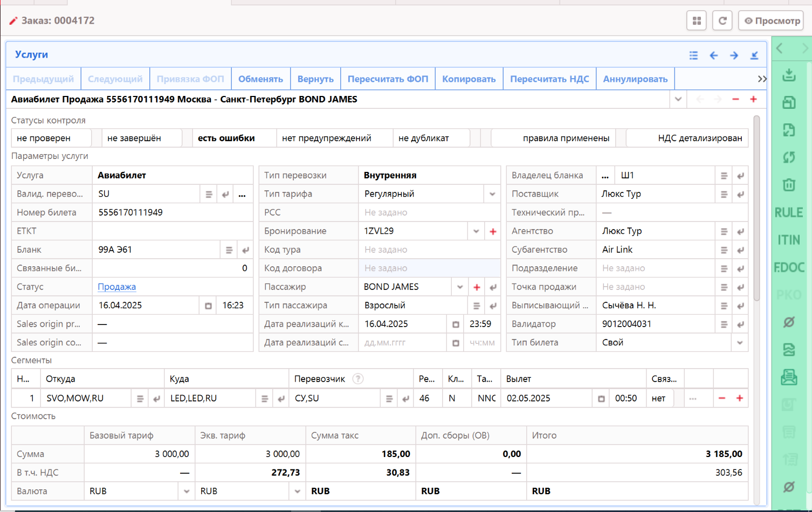Viewport: 812px width, 512px height.
Task: Open the grid view icon in header
Action: click(x=697, y=21)
